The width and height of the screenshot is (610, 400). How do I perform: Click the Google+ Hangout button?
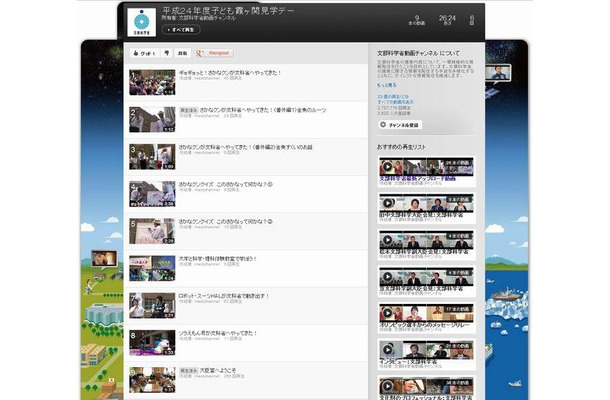point(214,53)
